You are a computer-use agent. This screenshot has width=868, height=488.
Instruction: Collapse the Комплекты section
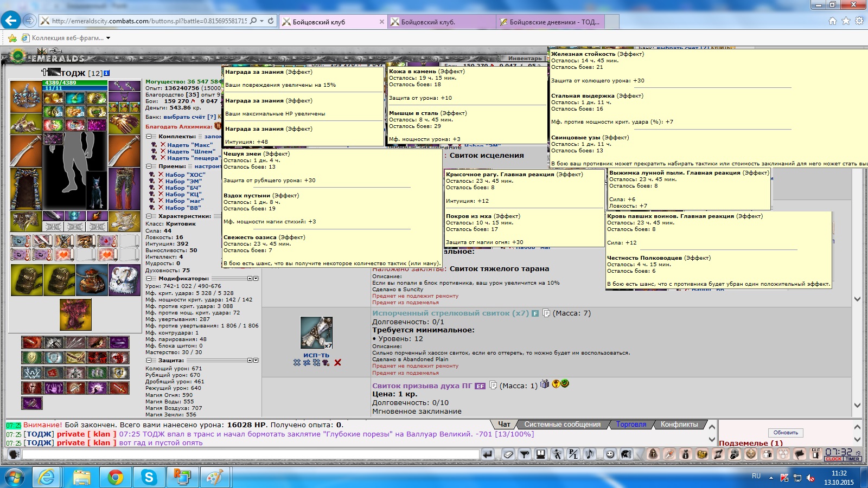point(149,137)
